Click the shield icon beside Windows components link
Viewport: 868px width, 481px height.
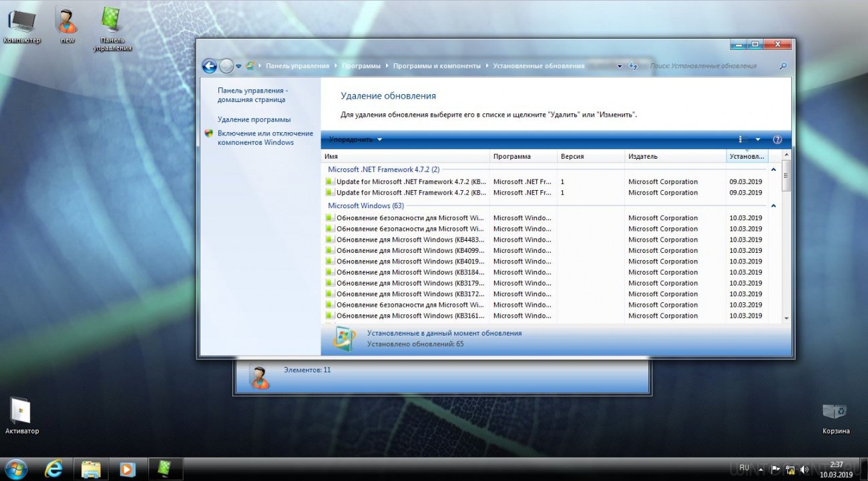pyautogui.click(x=208, y=133)
